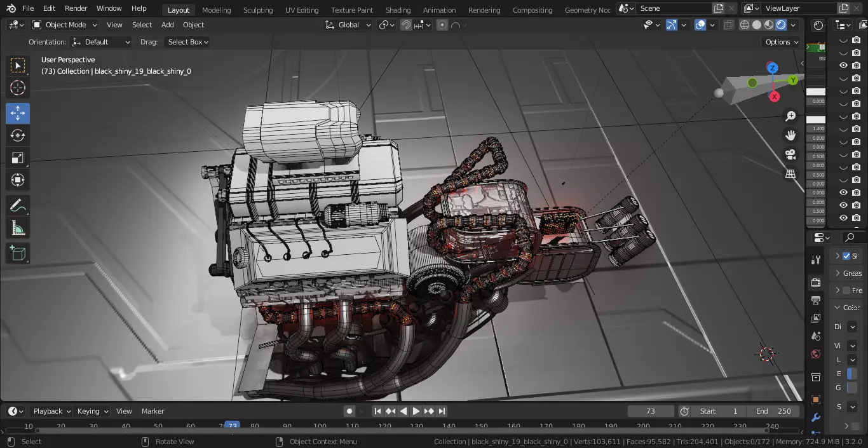Open the Render properties tab
This screenshot has width=868, height=448.
coord(816,282)
